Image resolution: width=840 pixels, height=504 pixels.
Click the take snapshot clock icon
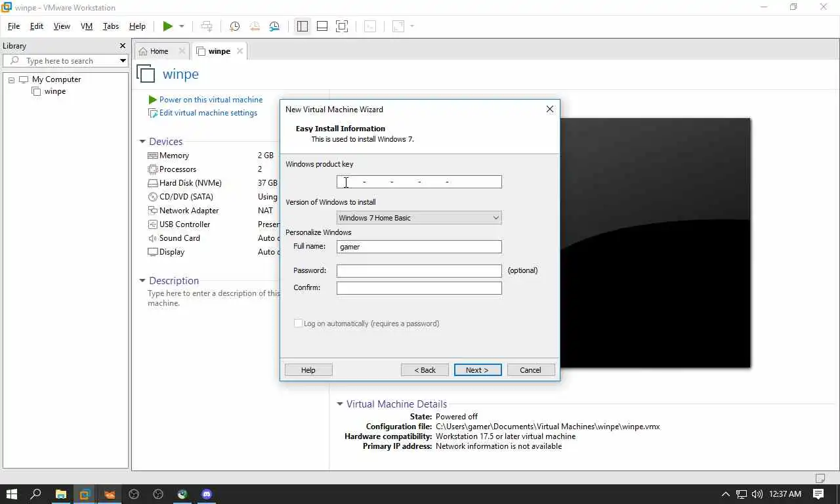pos(234,26)
